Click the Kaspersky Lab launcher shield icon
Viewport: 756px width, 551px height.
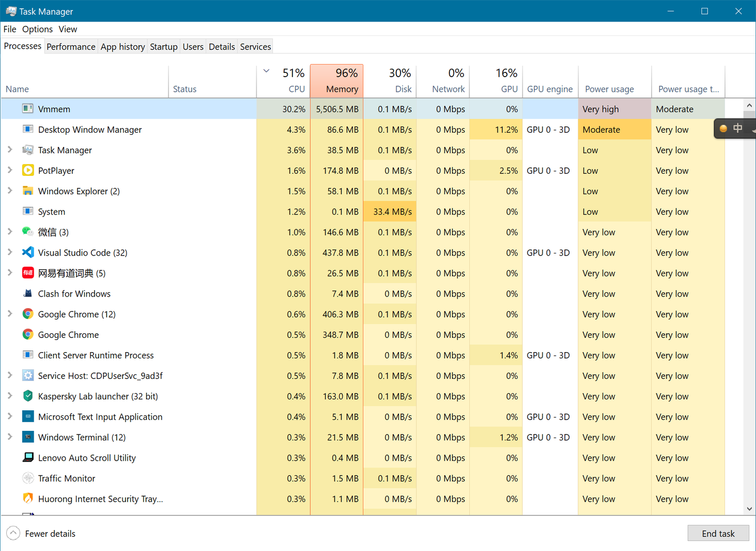[x=28, y=396]
